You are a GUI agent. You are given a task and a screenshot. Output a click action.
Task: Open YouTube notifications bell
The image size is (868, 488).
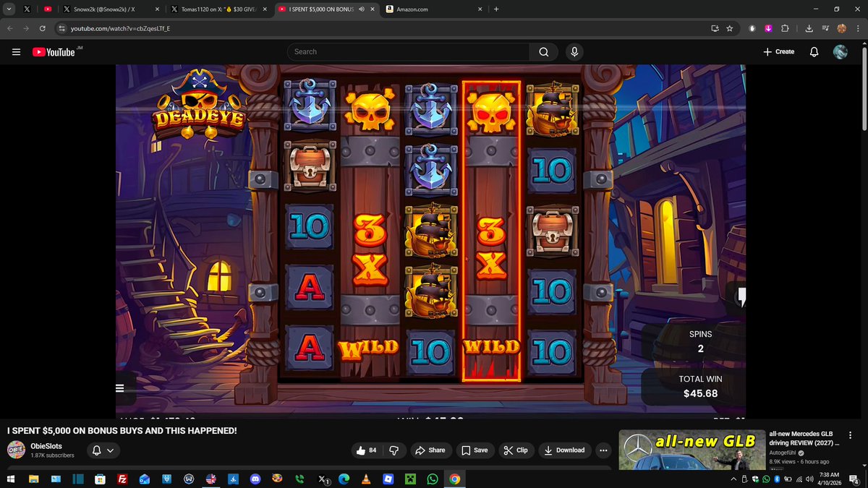click(814, 52)
